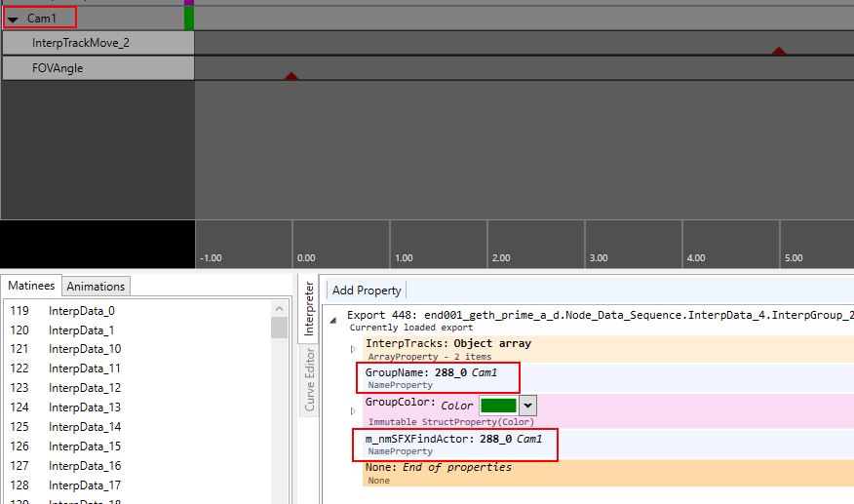Click the InterpTrackMove_2 red keyframe marker
854x504 pixels.
tap(779, 51)
